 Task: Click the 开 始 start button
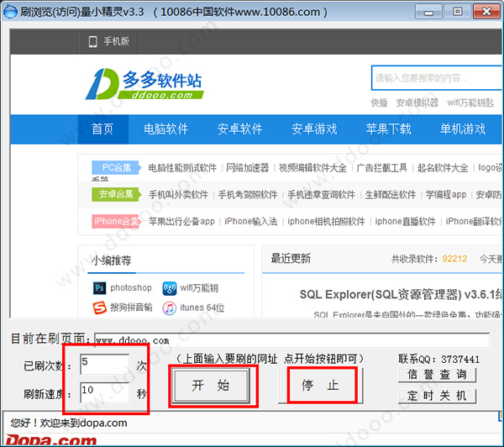[x=211, y=386]
